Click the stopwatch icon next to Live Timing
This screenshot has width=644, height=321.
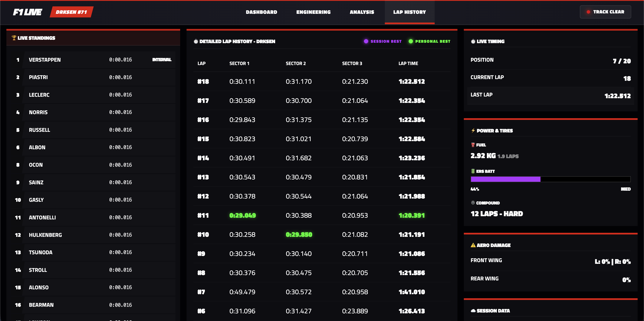(x=473, y=41)
